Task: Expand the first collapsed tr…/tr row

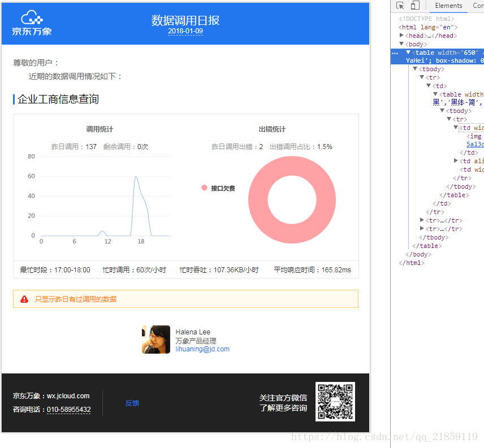Action: pyautogui.click(x=422, y=220)
